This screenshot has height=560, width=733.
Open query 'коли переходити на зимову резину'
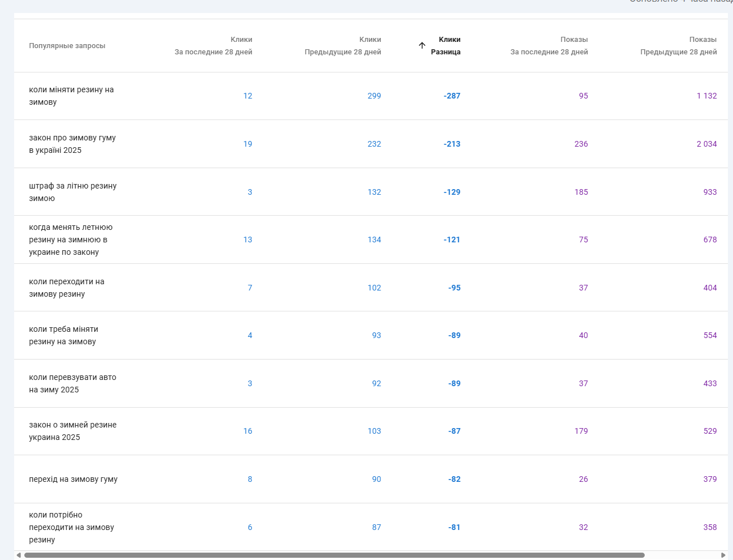66,288
